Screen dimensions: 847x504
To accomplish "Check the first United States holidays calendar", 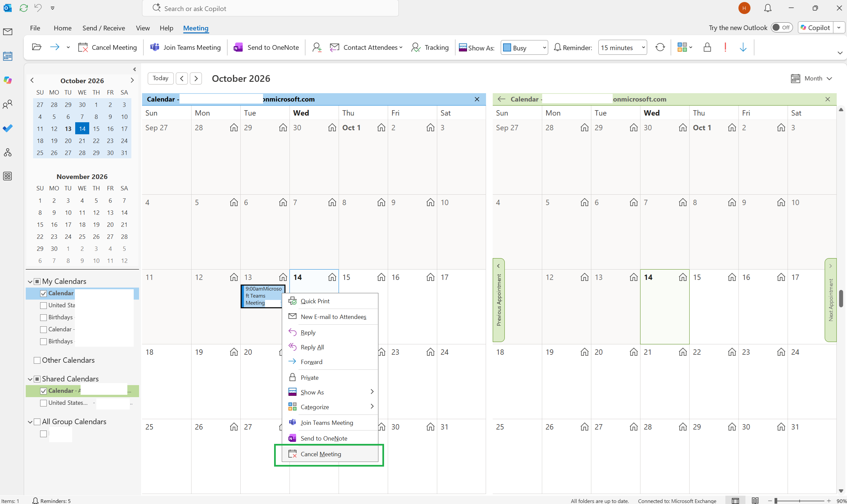I will coord(43,305).
